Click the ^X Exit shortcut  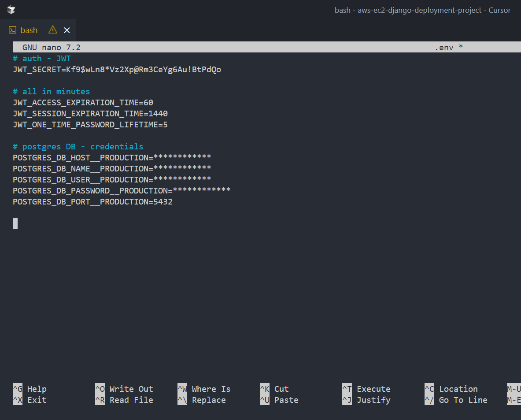click(x=30, y=400)
